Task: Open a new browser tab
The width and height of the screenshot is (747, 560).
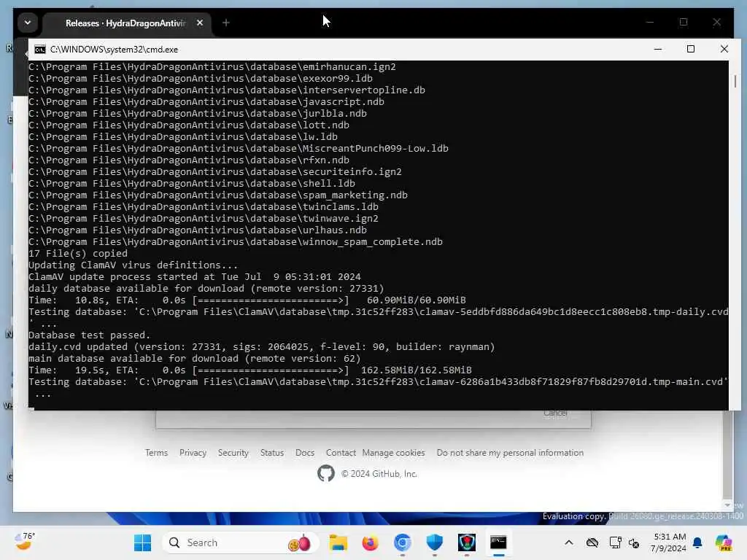Action: (x=226, y=23)
